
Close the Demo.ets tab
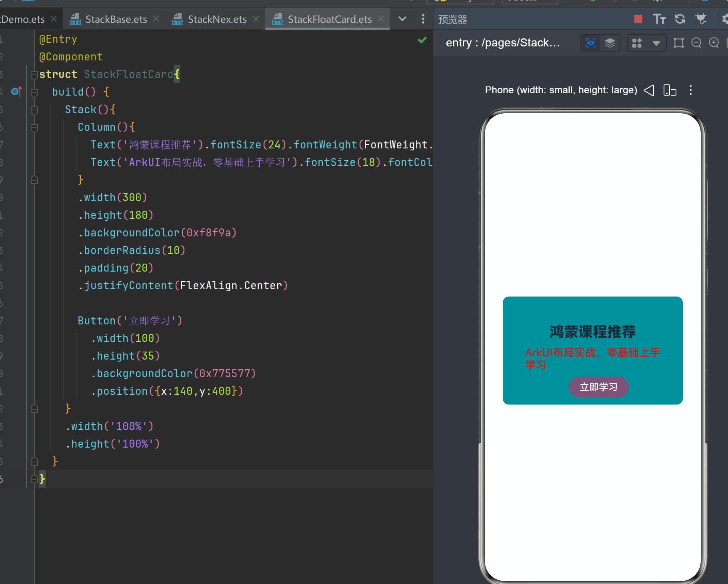pos(54,19)
